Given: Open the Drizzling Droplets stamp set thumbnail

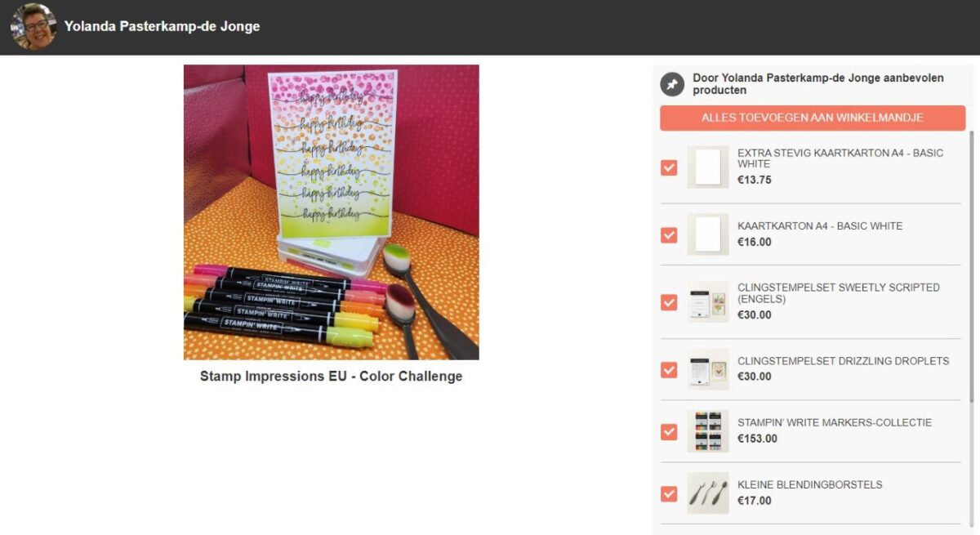Looking at the screenshot, I should tap(708, 370).
